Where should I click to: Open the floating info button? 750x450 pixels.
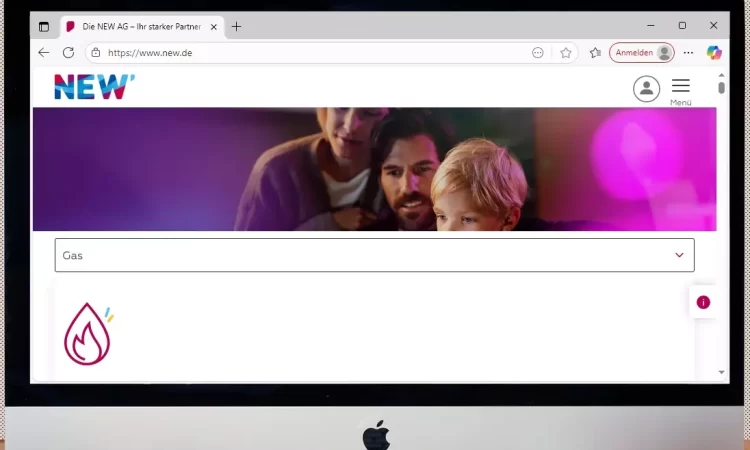pos(703,302)
